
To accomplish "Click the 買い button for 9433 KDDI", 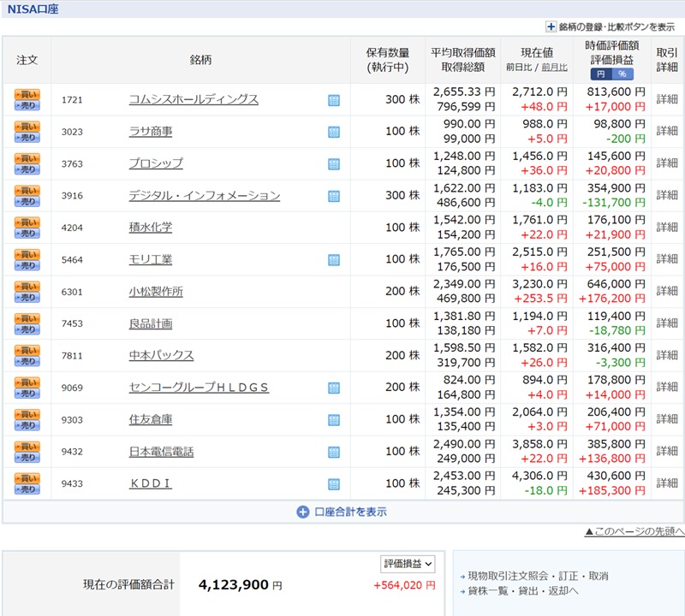I will click(27, 478).
